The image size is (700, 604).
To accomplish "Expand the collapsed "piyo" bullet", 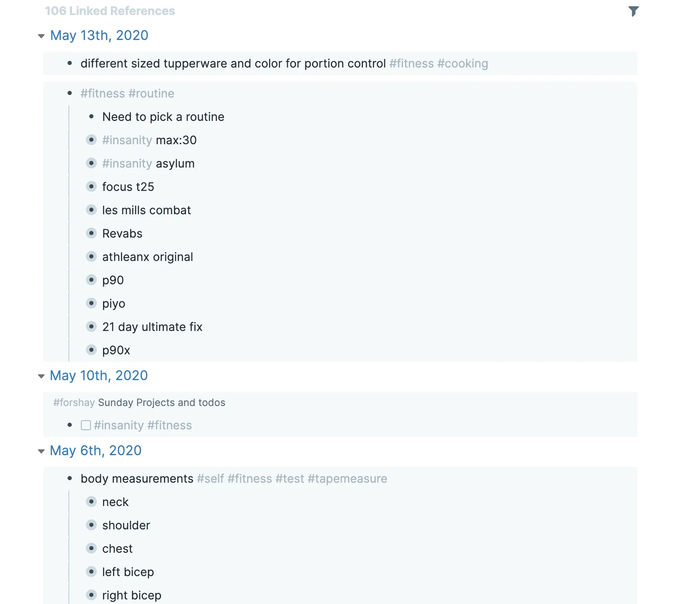I will 91,303.
